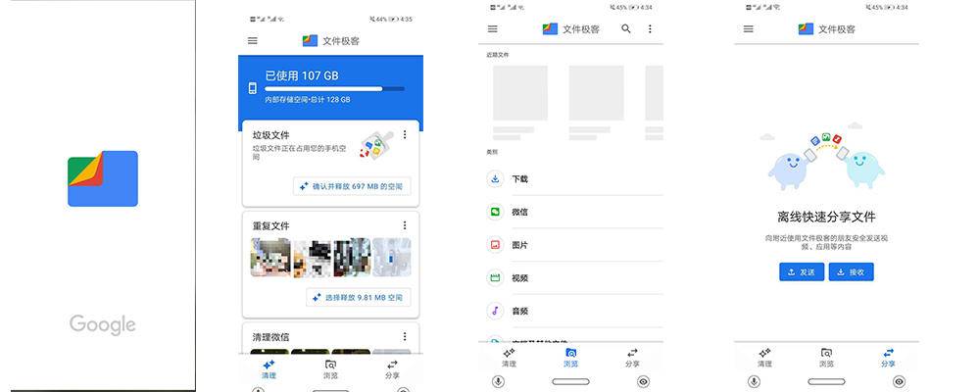
Task: Click the 下载 label in category list
Action: [520, 178]
